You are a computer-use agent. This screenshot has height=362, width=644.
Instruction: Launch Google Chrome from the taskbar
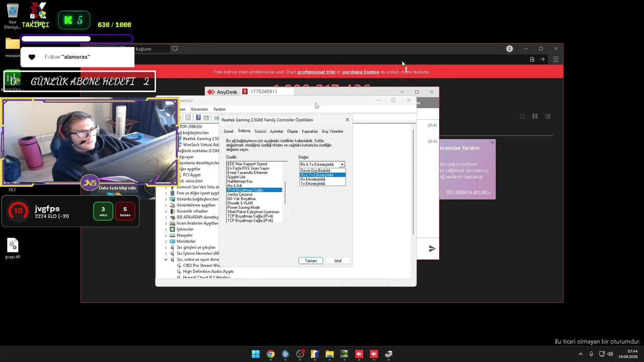[x=271, y=354]
